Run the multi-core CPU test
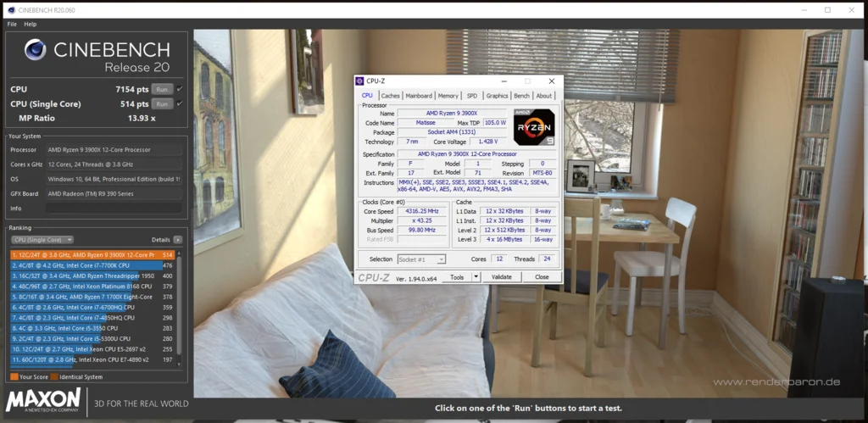 [162, 89]
